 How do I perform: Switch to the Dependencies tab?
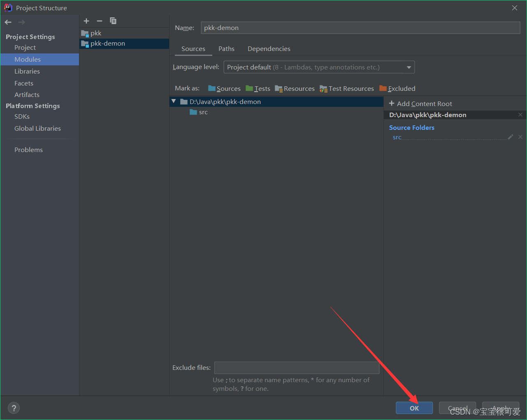point(269,49)
